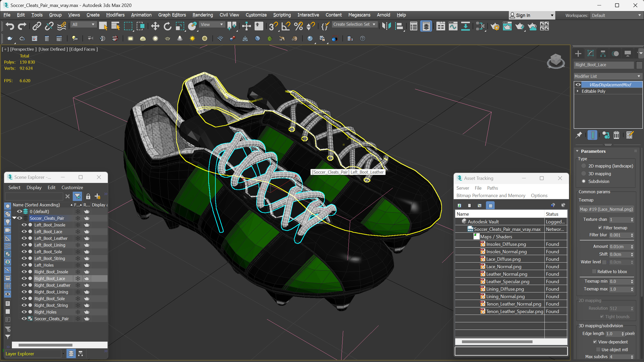Click the viewport ViewCube gizmo
The image size is (644, 362).
[556, 61]
